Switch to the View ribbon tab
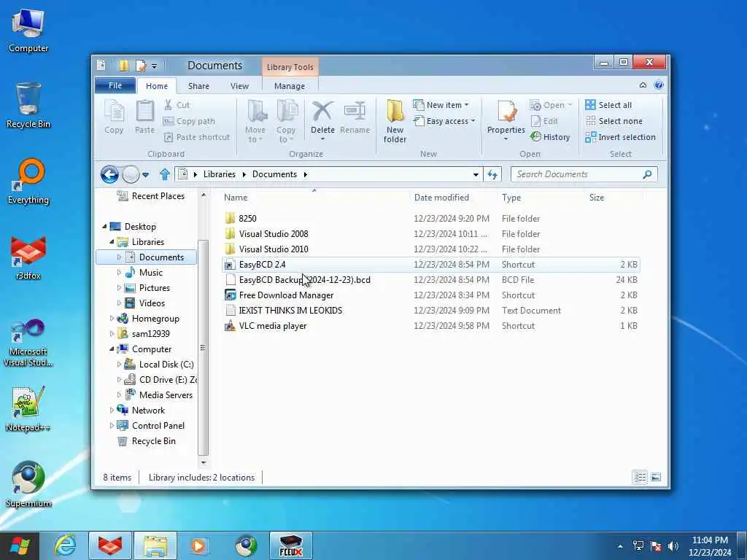This screenshot has width=747, height=560. (x=239, y=86)
